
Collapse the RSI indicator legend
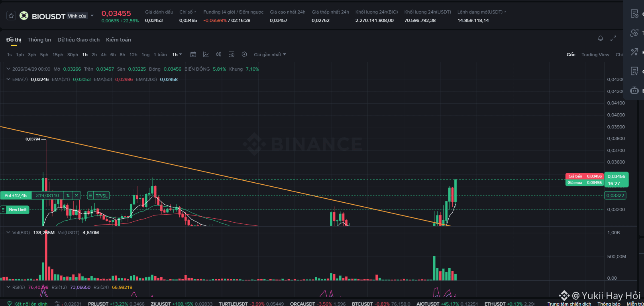[x=8, y=287]
